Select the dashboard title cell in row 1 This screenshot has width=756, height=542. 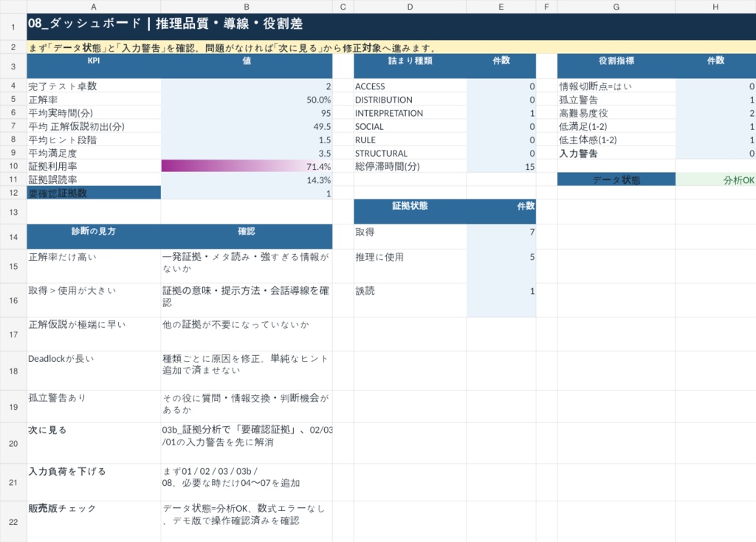pyautogui.click(x=391, y=27)
